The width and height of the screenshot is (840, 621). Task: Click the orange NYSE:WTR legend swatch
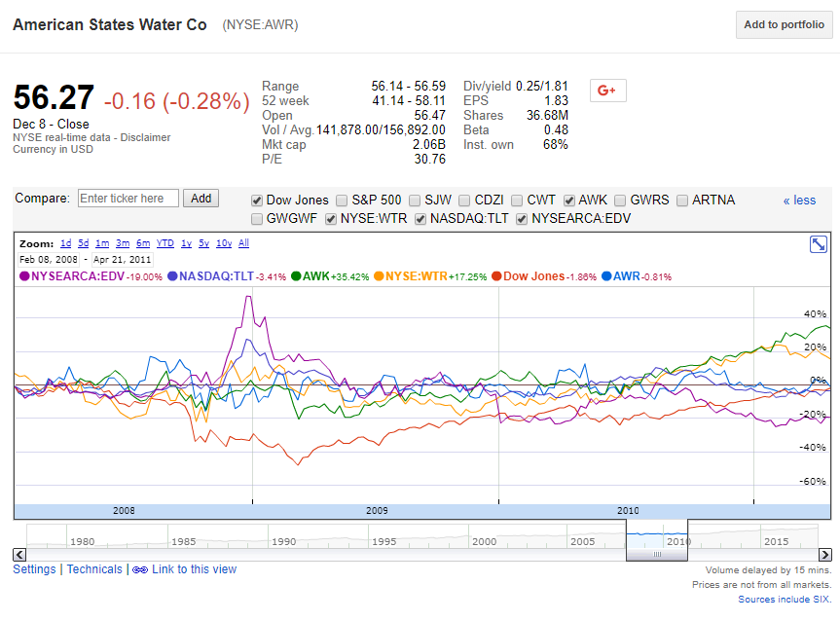[379, 276]
